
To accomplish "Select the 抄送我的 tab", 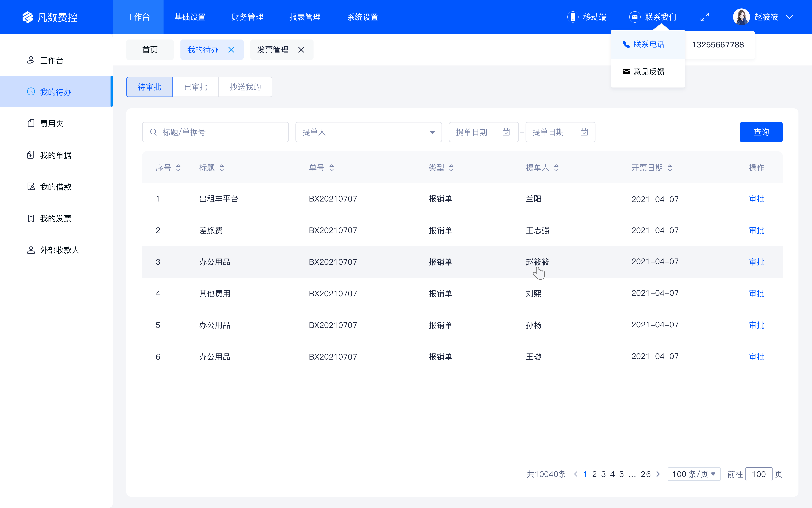I will [245, 87].
